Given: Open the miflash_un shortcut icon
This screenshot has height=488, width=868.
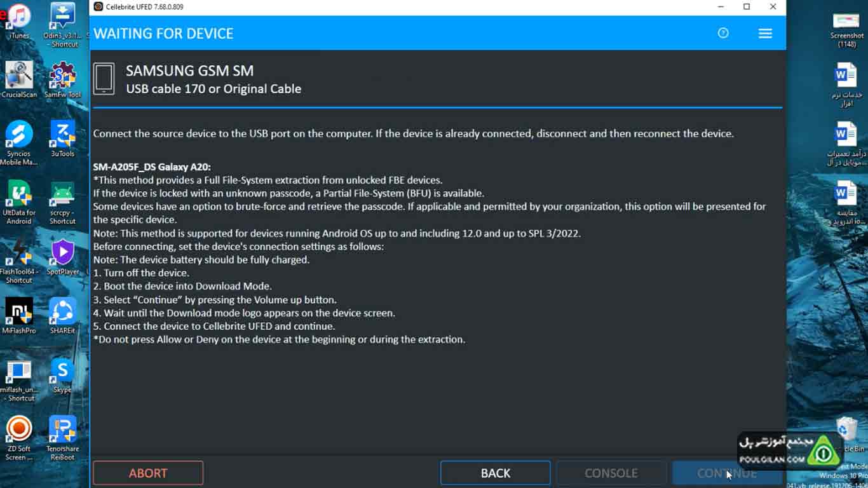Looking at the screenshot, I should (19, 379).
